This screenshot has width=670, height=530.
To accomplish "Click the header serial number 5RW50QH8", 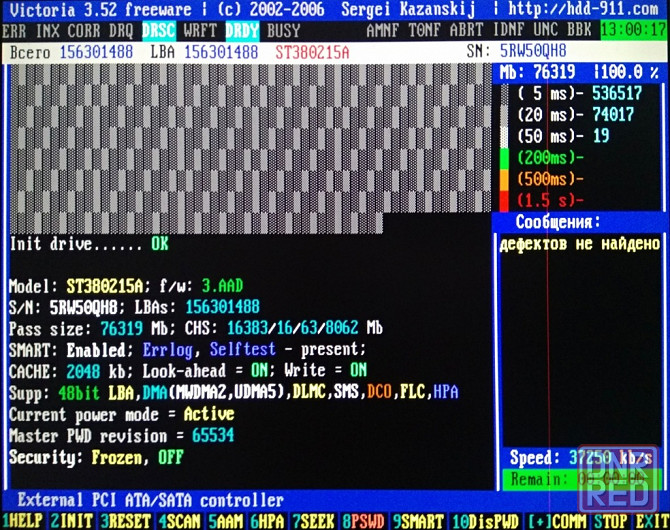I will tap(533, 51).
